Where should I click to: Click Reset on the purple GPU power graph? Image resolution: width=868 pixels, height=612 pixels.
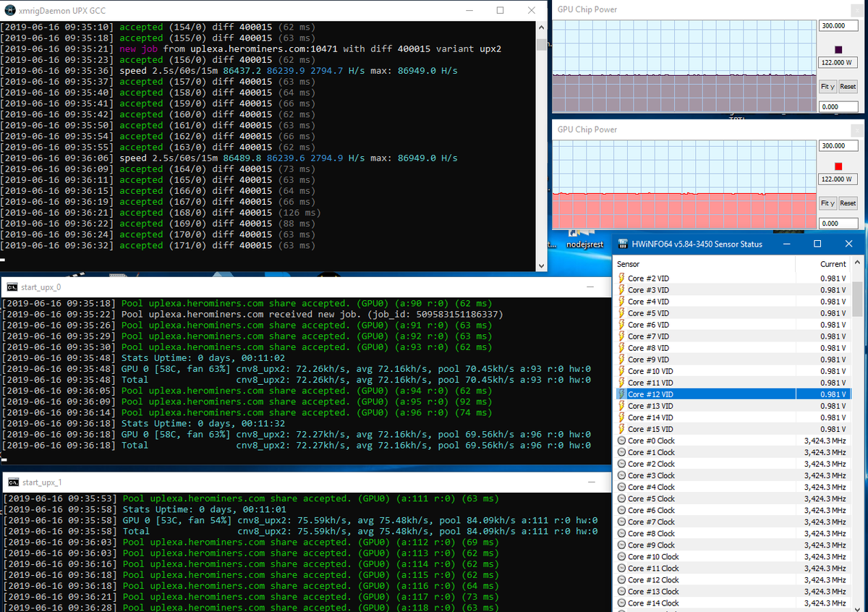[x=848, y=87]
